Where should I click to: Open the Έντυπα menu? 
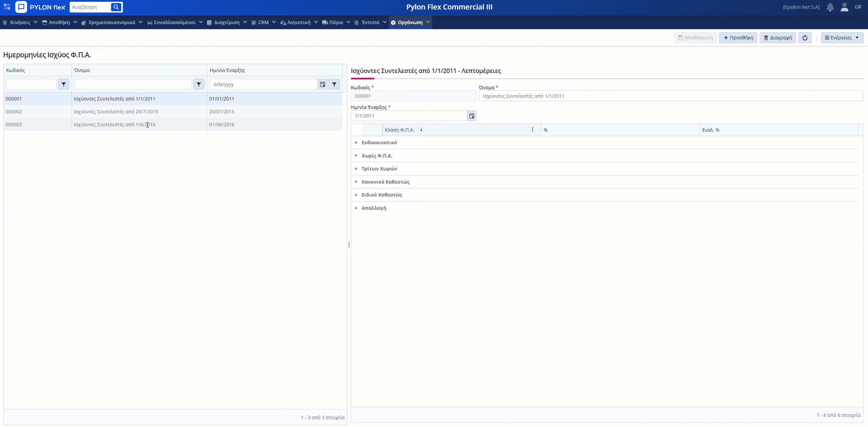click(370, 22)
